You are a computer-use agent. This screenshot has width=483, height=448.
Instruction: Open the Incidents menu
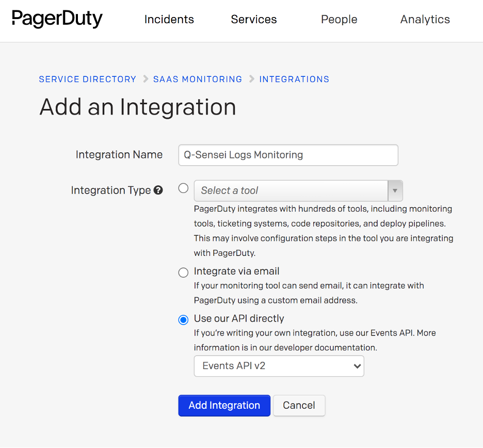point(169,20)
